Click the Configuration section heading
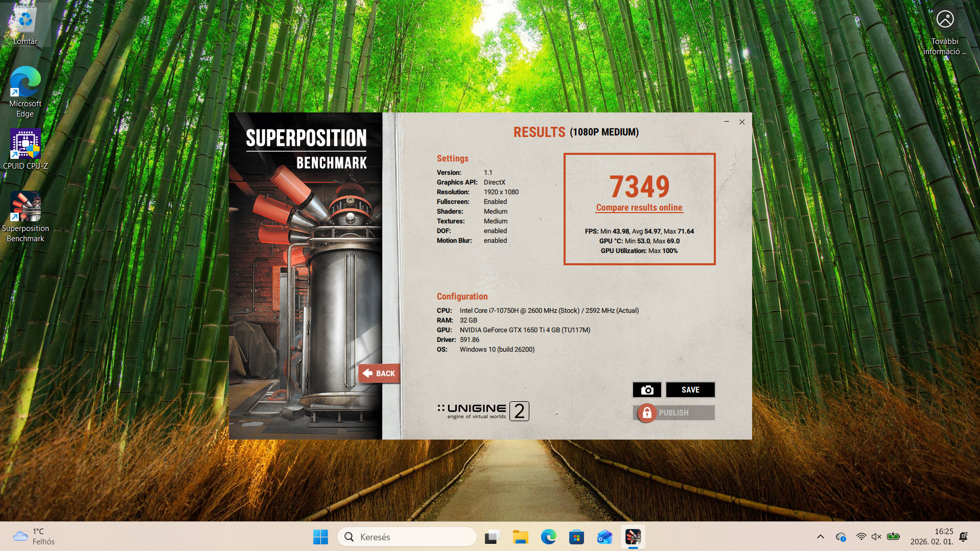Image resolution: width=980 pixels, height=551 pixels. point(462,296)
